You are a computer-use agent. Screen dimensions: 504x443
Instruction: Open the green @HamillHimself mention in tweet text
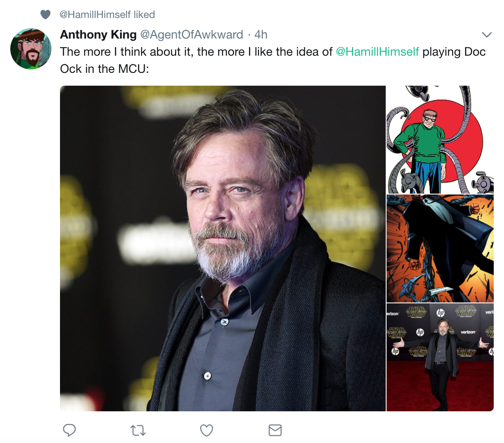377,52
